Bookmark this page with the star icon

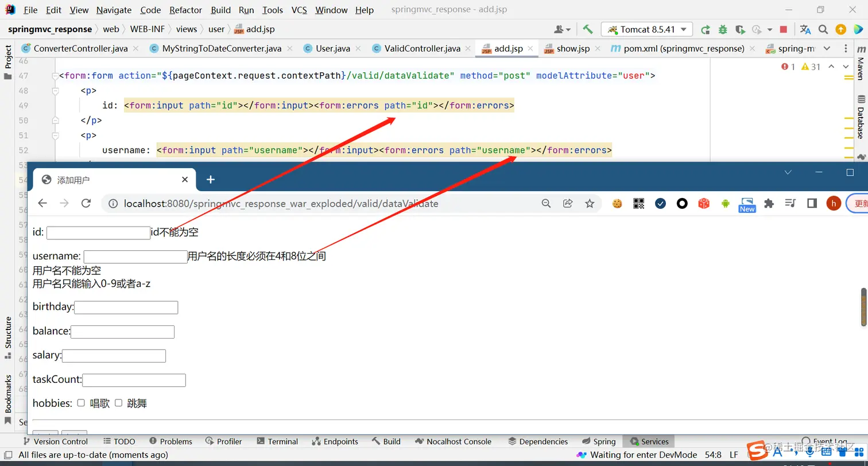589,203
